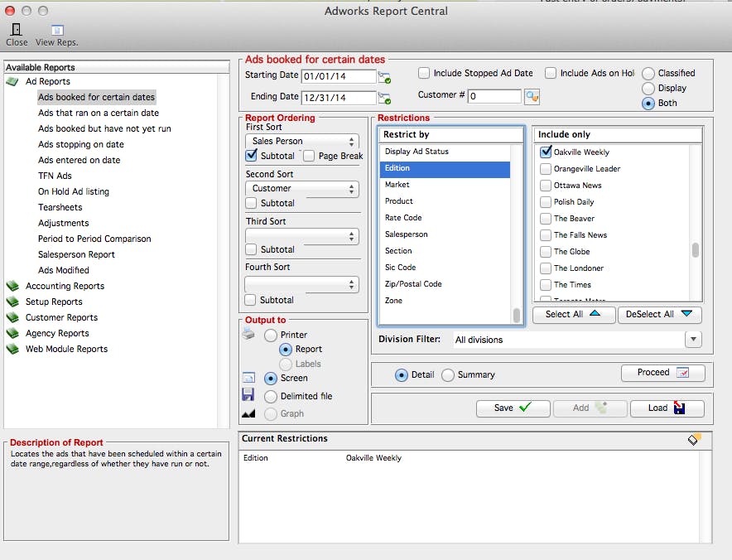Click the printer icon in Output to
Viewport: 732px width, 560px height.
click(248, 335)
